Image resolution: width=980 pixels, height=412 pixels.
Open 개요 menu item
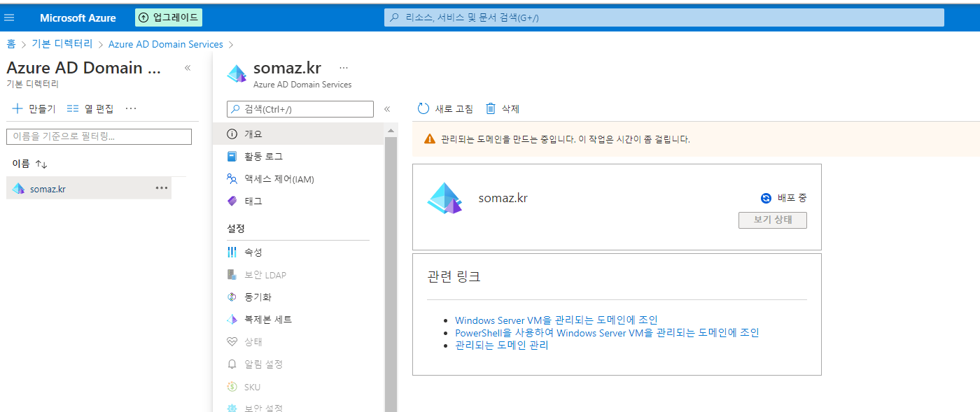click(x=299, y=134)
